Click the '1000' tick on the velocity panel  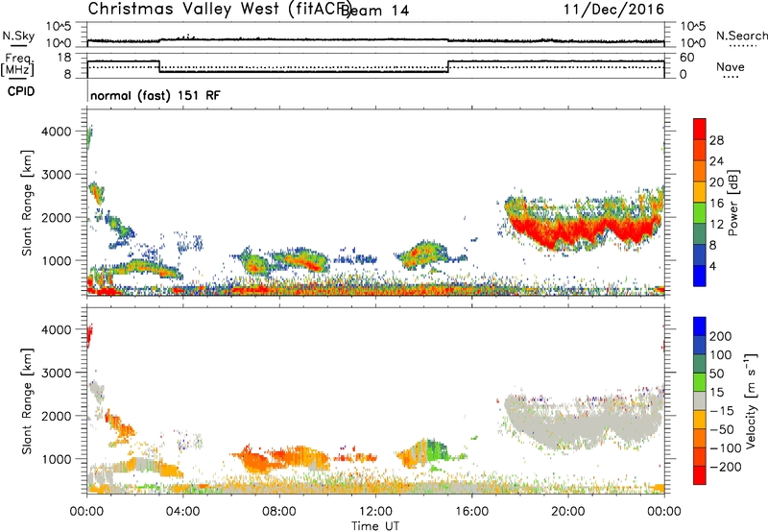(56, 459)
